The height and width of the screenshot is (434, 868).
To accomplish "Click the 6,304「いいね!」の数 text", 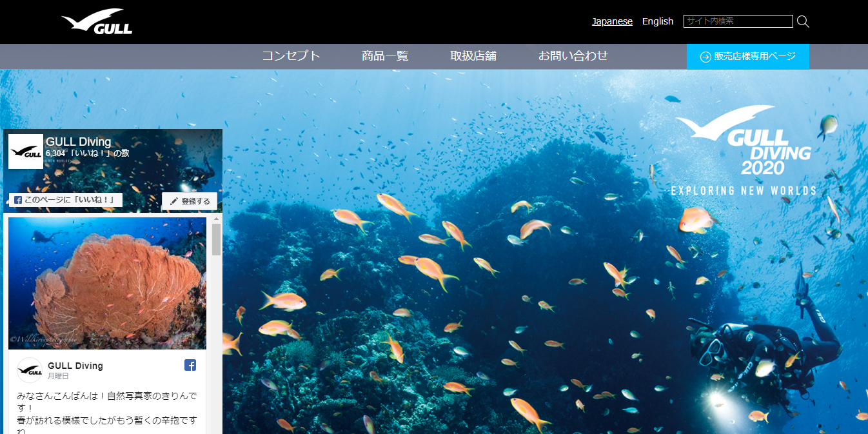I will [88, 153].
